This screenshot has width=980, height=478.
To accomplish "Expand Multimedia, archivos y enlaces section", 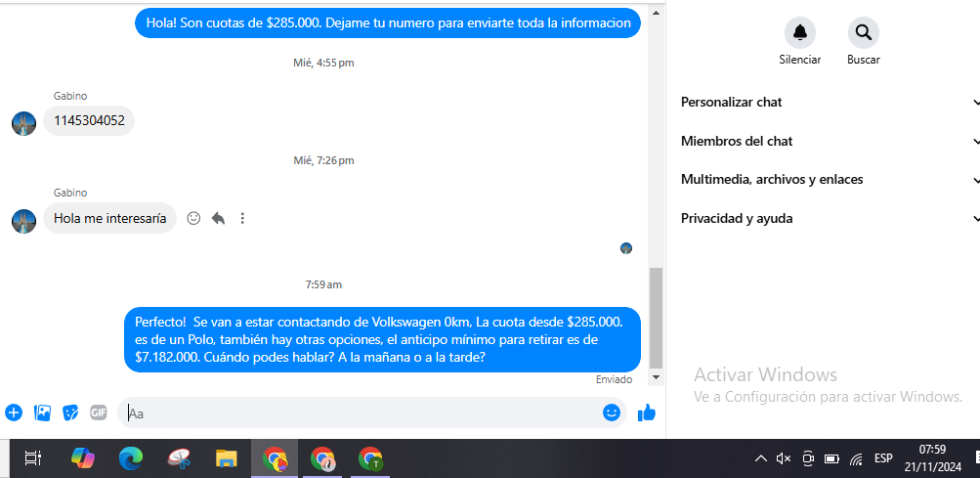I will tap(830, 180).
